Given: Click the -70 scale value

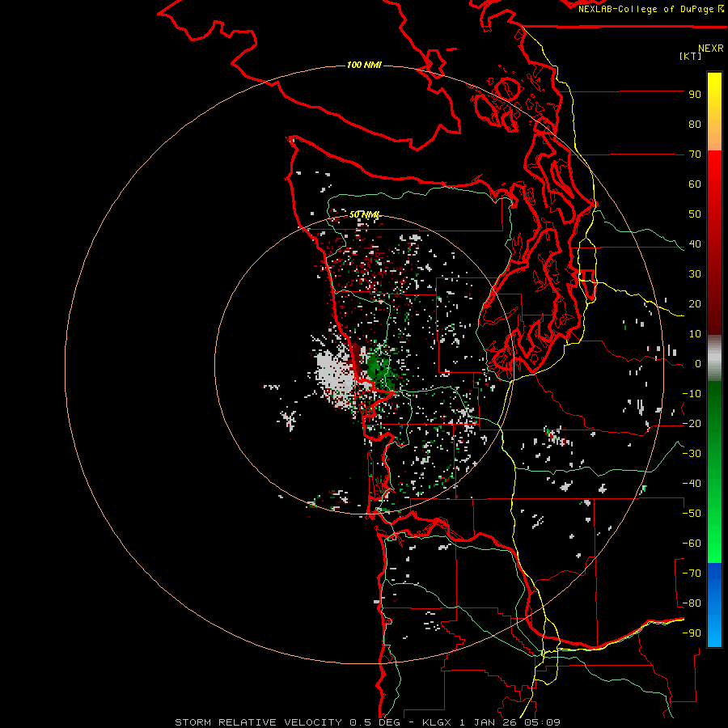Looking at the screenshot, I should [692, 574].
